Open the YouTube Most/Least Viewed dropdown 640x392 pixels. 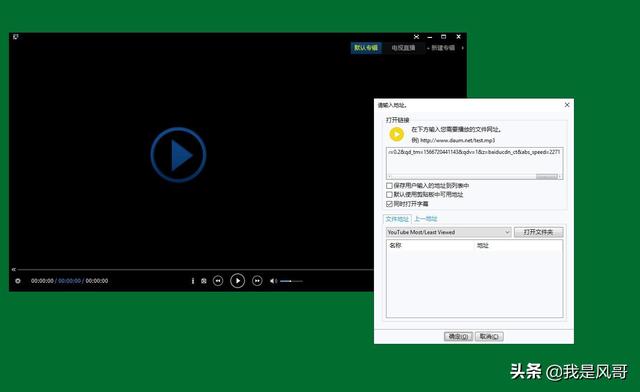point(448,232)
